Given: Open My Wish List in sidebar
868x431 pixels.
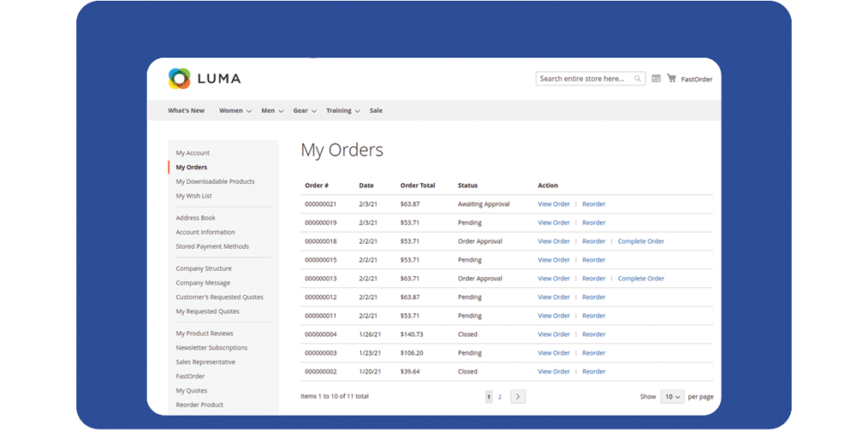Looking at the screenshot, I should (x=193, y=196).
